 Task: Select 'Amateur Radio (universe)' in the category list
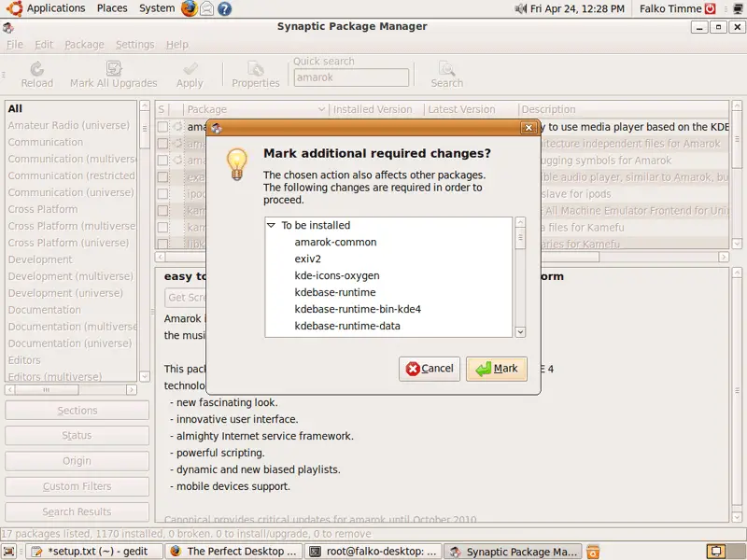click(x=68, y=125)
